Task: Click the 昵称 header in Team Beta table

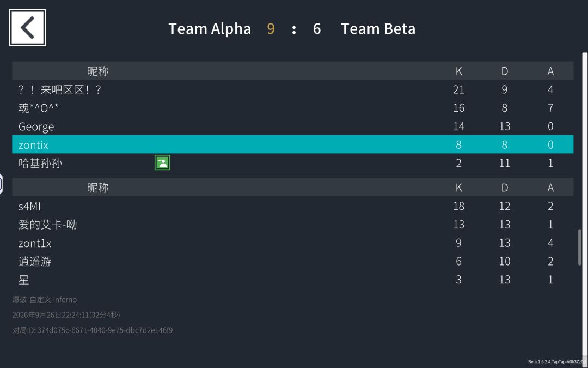Action: pyautogui.click(x=98, y=188)
